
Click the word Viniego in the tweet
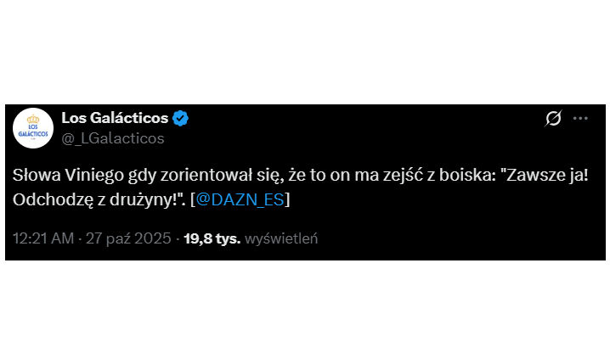[x=93, y=176]
